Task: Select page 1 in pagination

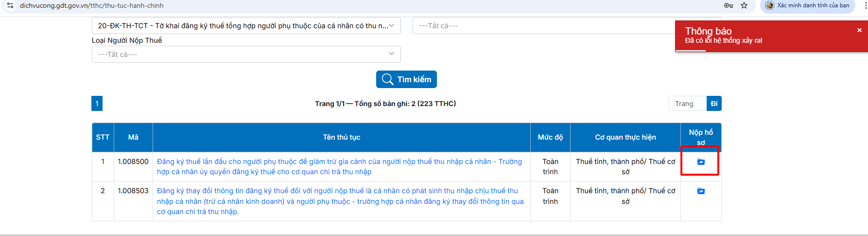Action: tap(97, 104)
